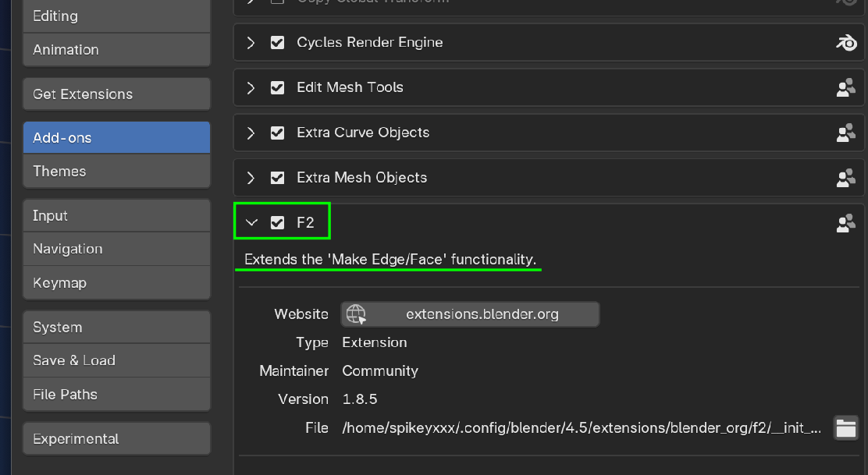
Task: Click the Community icon beside F2 add-on
Action: [x=846, y=223]
